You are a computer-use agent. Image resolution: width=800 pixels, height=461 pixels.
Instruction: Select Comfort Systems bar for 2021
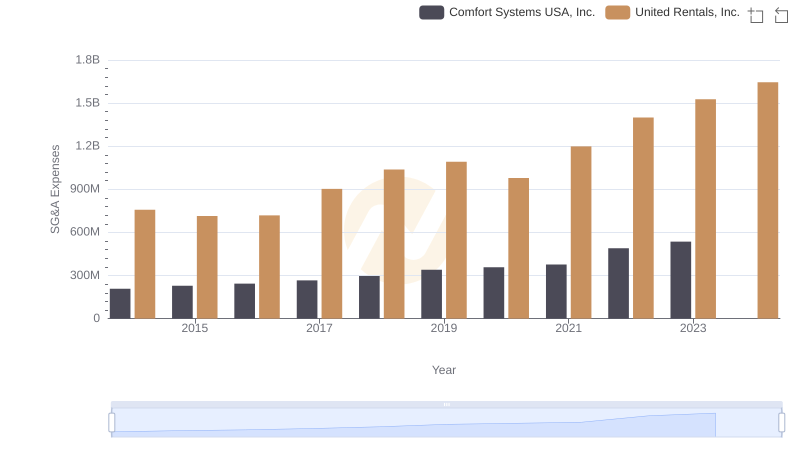click(556, 292)
